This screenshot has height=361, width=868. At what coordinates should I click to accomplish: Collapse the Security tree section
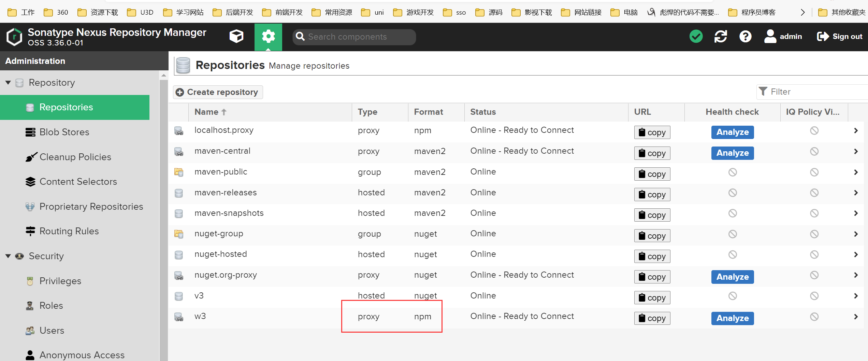pos(8,256)
